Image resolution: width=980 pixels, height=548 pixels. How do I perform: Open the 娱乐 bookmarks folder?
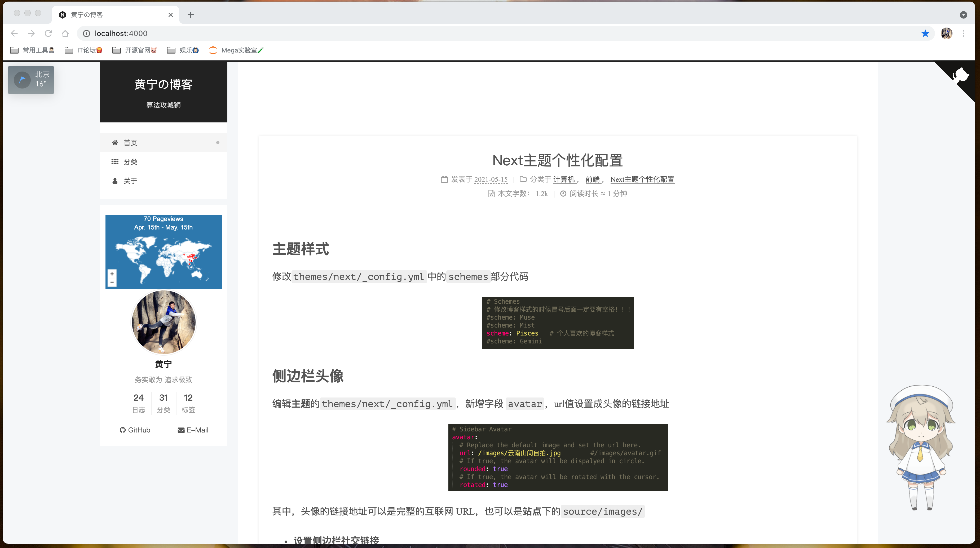point(183,50)
